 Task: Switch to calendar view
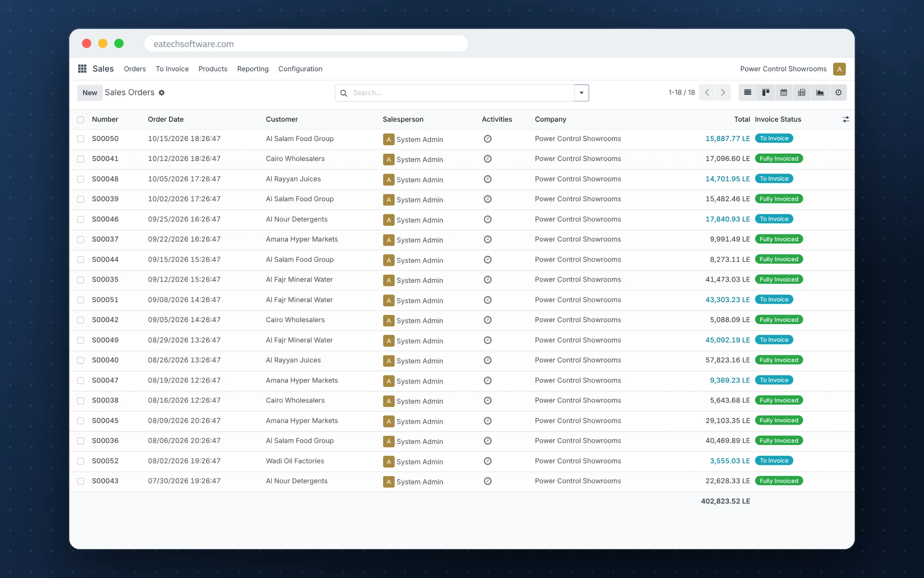tap(783, 92)
